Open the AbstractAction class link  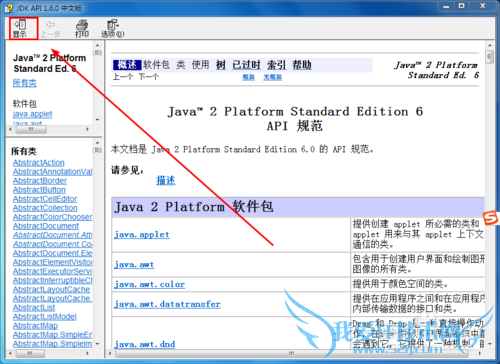39,163
